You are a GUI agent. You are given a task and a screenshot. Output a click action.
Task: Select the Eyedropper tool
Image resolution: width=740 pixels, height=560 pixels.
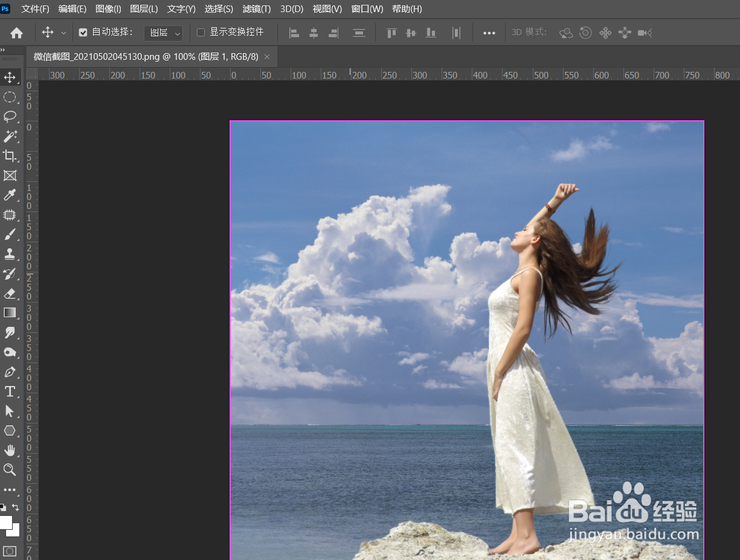tap(10, 195)
